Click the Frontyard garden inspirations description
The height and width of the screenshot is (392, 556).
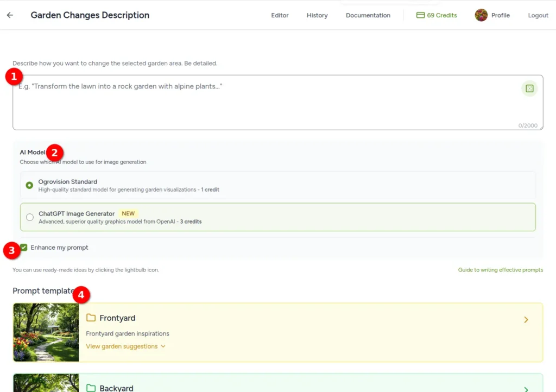coord(127,333)
